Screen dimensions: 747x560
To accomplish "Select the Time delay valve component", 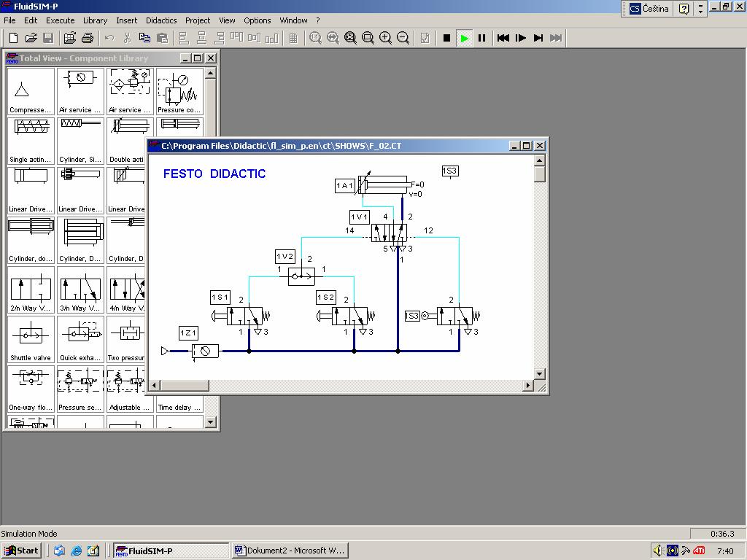I will point(179,404).
